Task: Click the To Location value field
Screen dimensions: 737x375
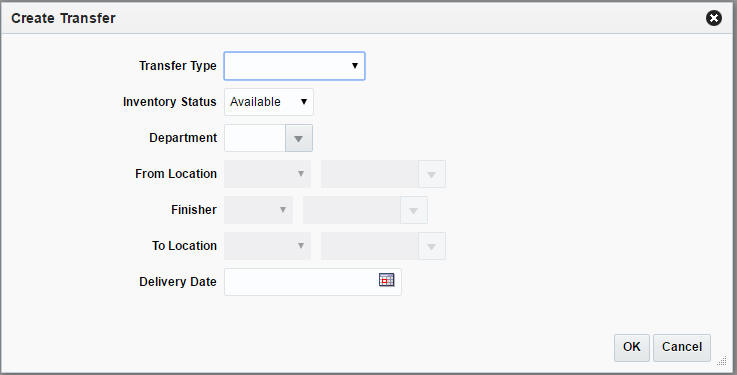Action: [x=370, y=246]
